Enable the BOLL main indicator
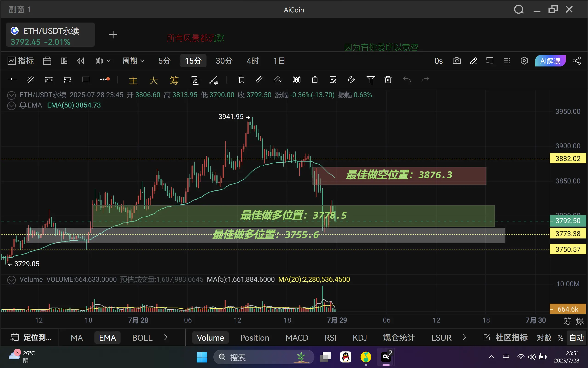Screen dimensions: 588x368 142,338
